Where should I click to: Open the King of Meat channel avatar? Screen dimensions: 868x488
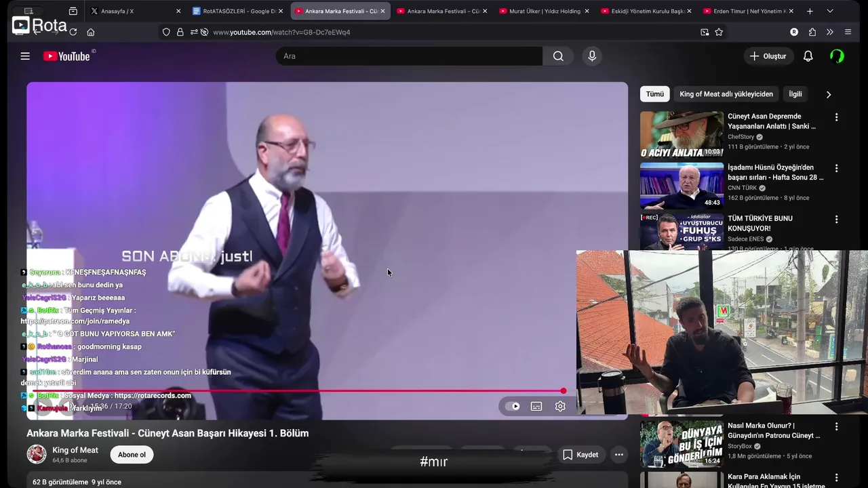coord(37,454)
